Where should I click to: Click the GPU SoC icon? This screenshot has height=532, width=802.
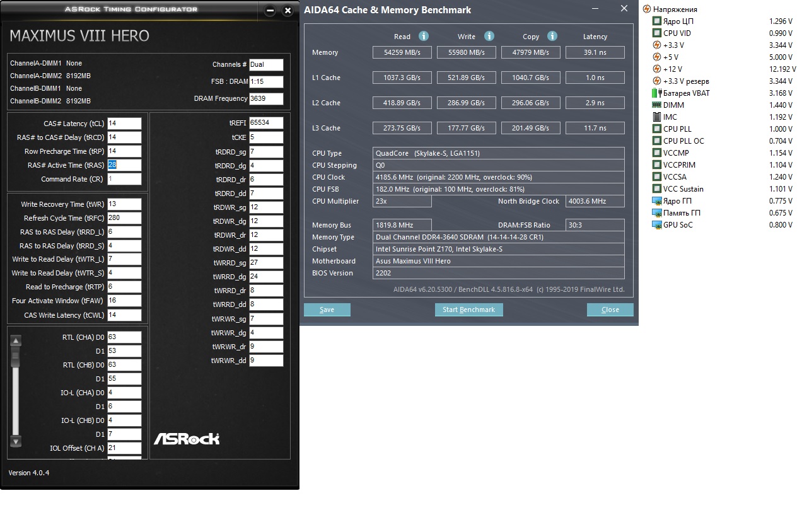coord(657,225)
